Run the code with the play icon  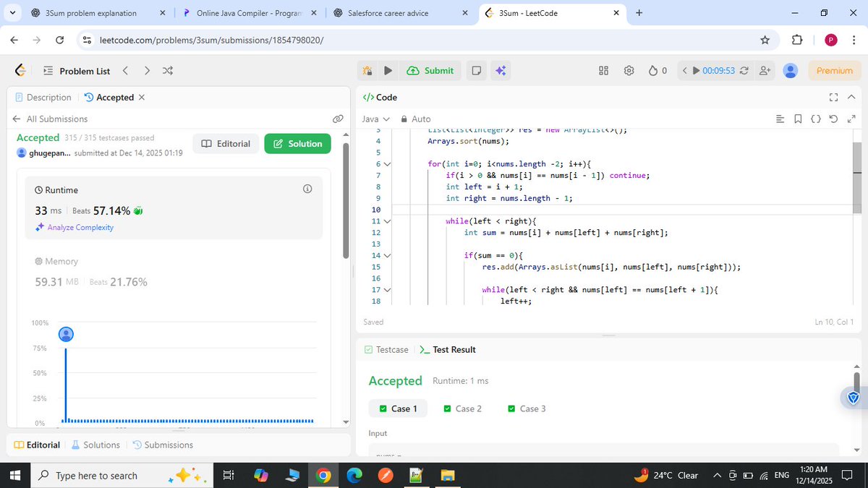coord(388,70)
